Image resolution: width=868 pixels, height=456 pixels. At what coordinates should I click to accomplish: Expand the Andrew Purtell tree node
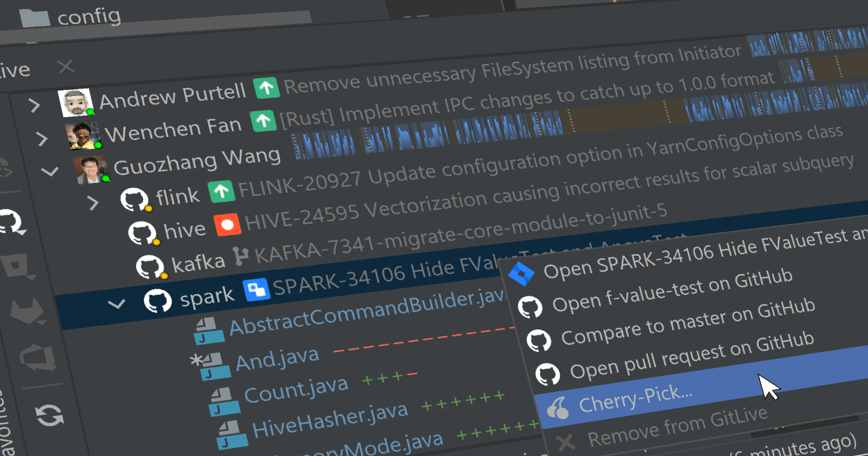(x=34, y=105)
